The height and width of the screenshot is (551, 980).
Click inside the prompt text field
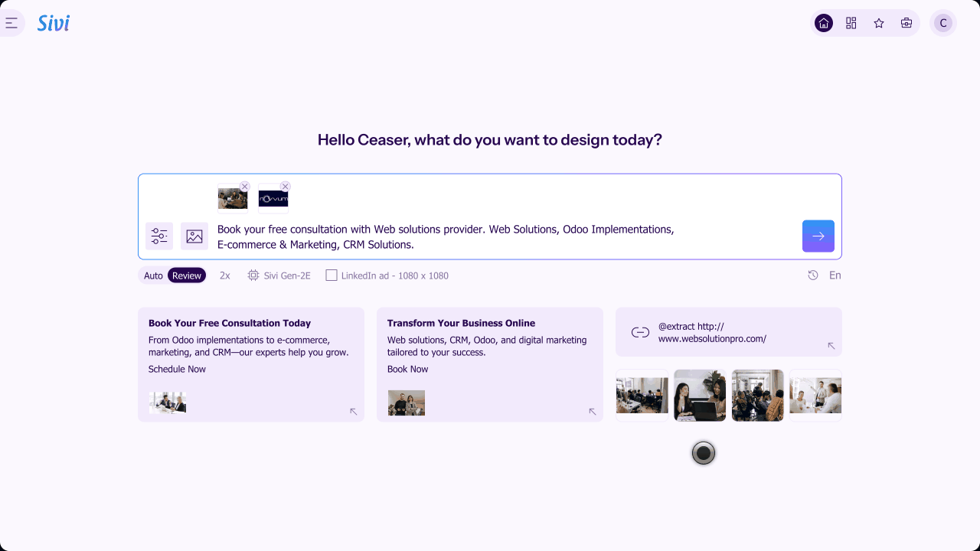point(505,236)
